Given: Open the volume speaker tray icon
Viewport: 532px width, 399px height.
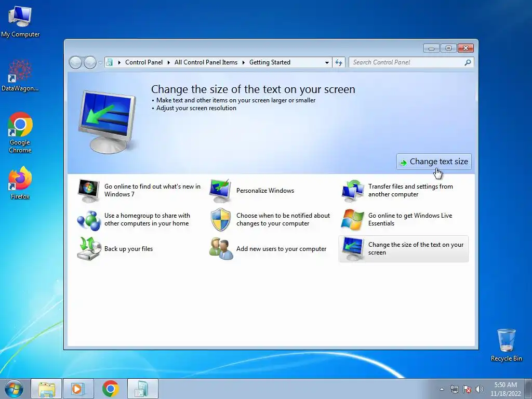Looking at the screenshot, I should click(x=480, y=389).
